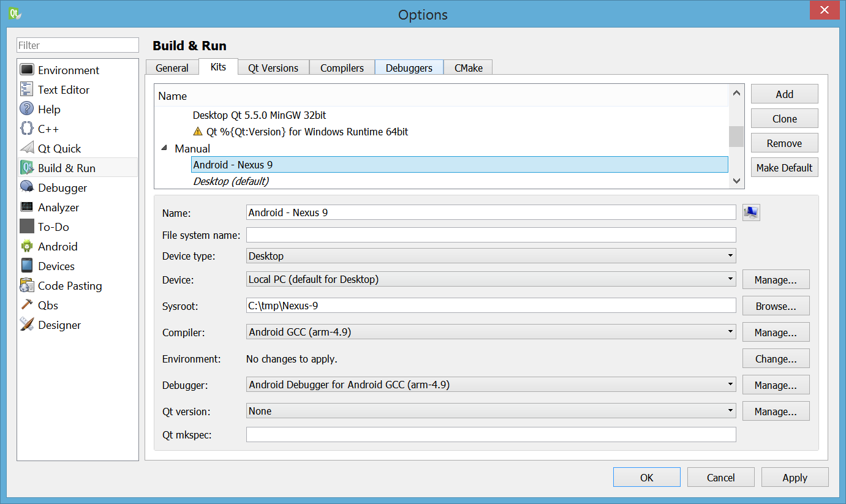Click Make Default button
The width and height of the screenshot is (846, 504).
[x=784, y=167]
